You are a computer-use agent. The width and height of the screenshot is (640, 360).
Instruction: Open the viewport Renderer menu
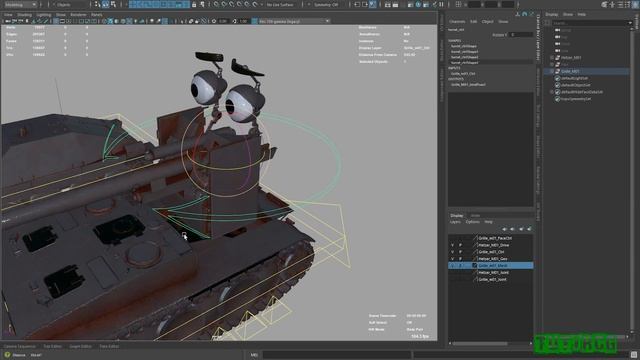(x=78, y=15)
